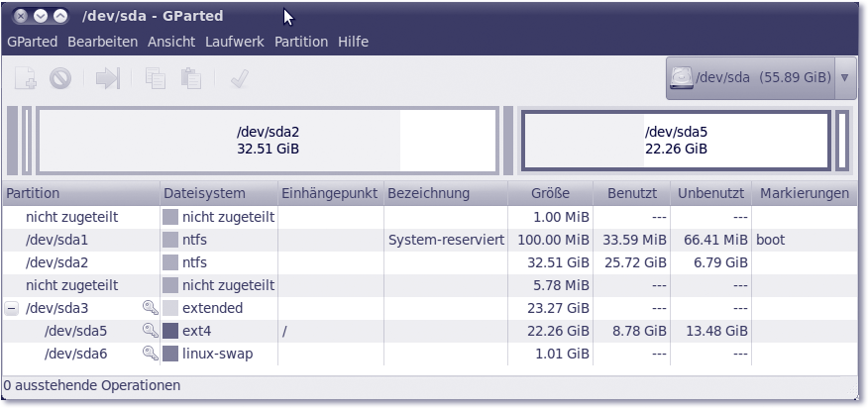
Task: Select the /dev/sda5 block in disk map
Action: pos(676,141)
